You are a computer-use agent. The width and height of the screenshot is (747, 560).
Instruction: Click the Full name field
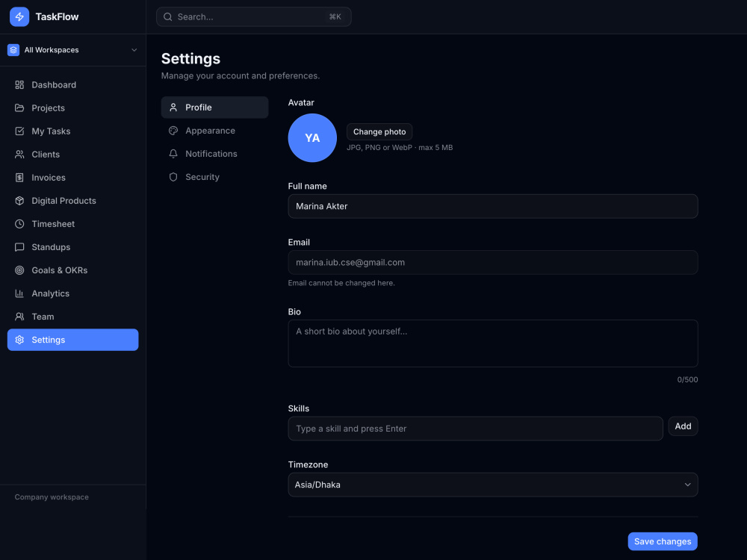point(492,206)
